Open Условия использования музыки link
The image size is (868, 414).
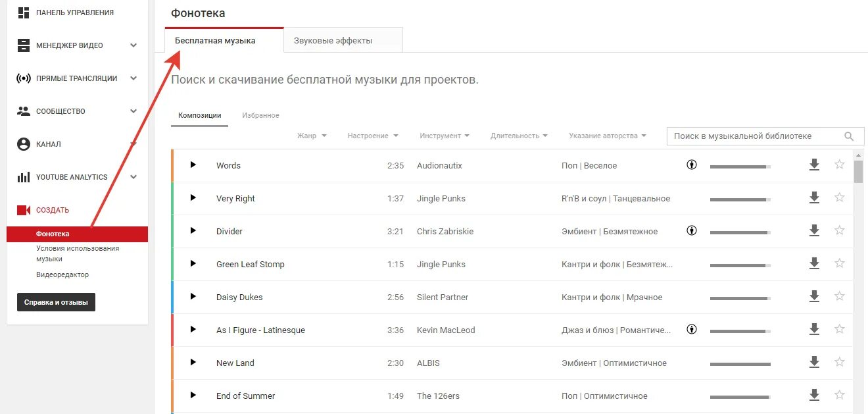click(x=78, y=253)
